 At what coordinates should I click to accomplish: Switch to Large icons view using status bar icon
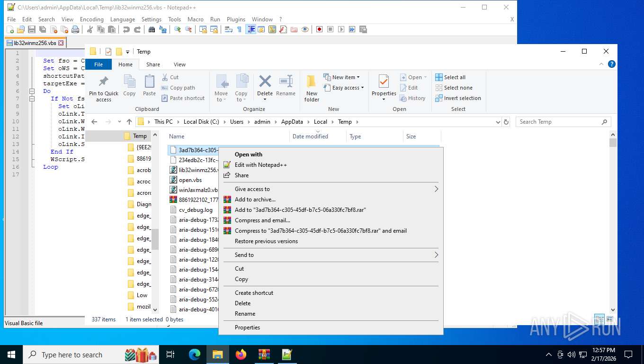point(610,319)
